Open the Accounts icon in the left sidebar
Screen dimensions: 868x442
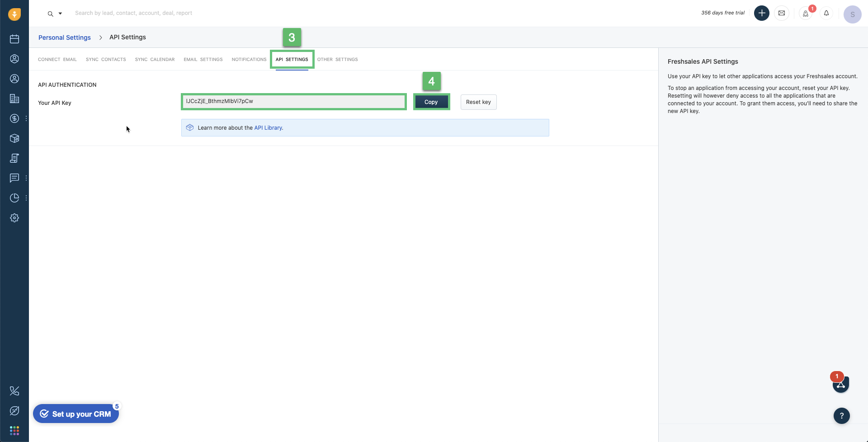tap(14, 99)
